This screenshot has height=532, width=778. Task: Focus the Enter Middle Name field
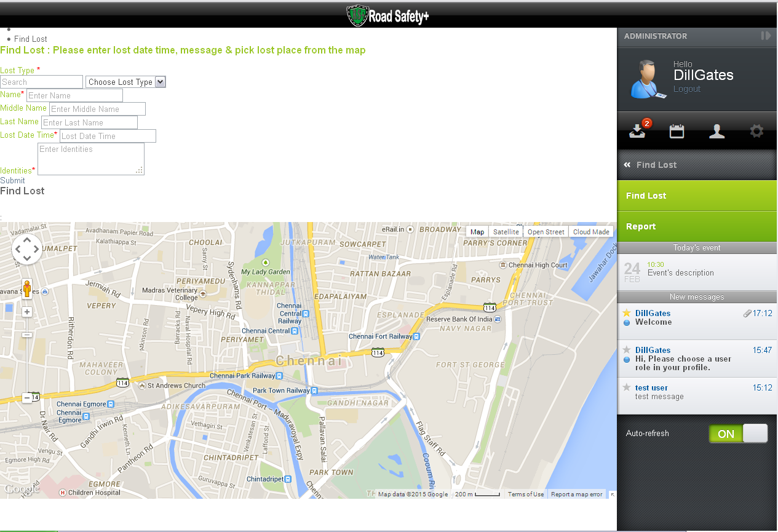point(97,109)
